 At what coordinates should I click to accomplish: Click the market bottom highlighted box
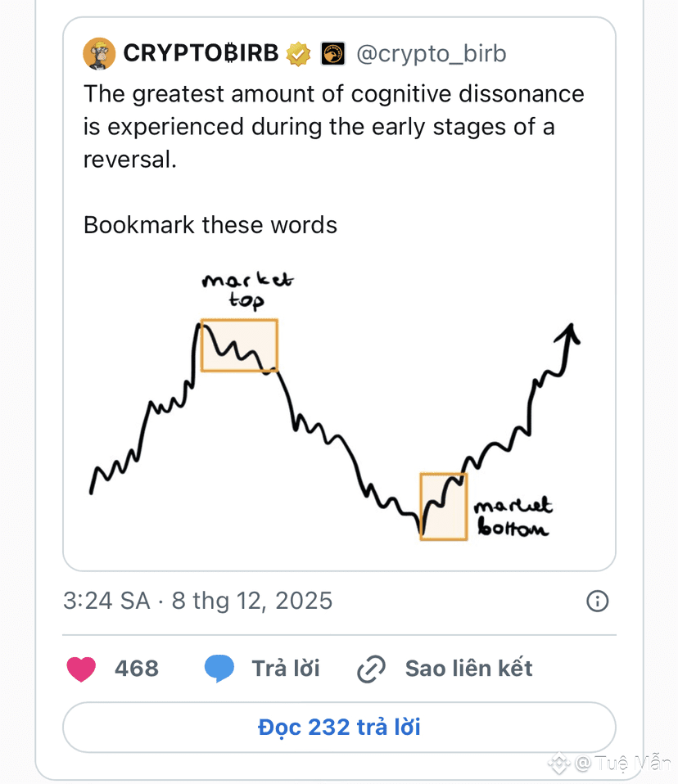(443, 506)
